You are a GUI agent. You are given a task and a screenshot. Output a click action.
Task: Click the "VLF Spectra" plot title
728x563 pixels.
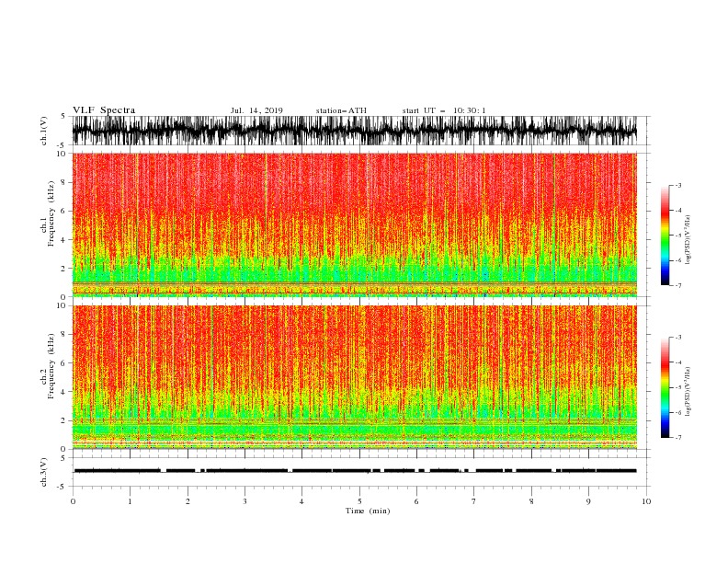104,110
